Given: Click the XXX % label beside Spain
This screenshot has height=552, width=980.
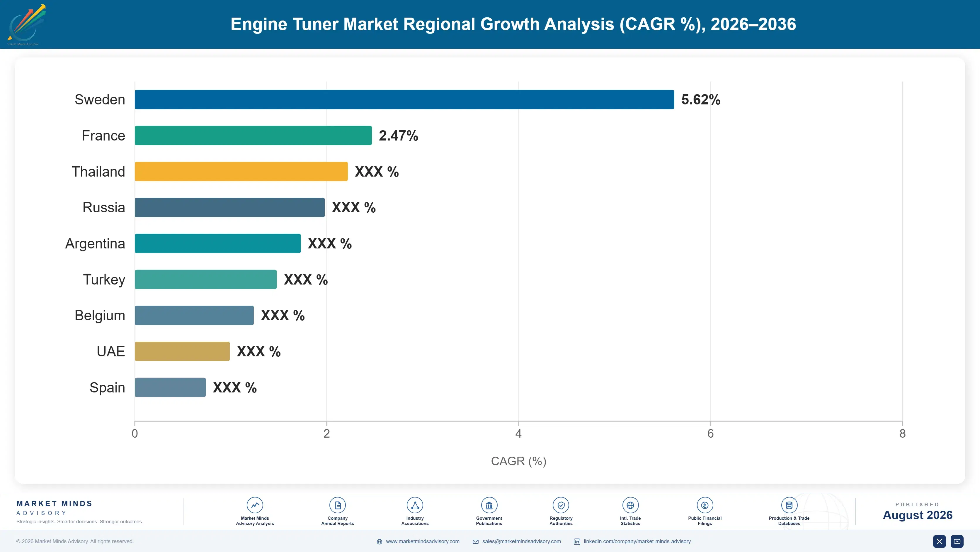Looking at the screenshot, I should pyautogui.click(x=235, y=387).
